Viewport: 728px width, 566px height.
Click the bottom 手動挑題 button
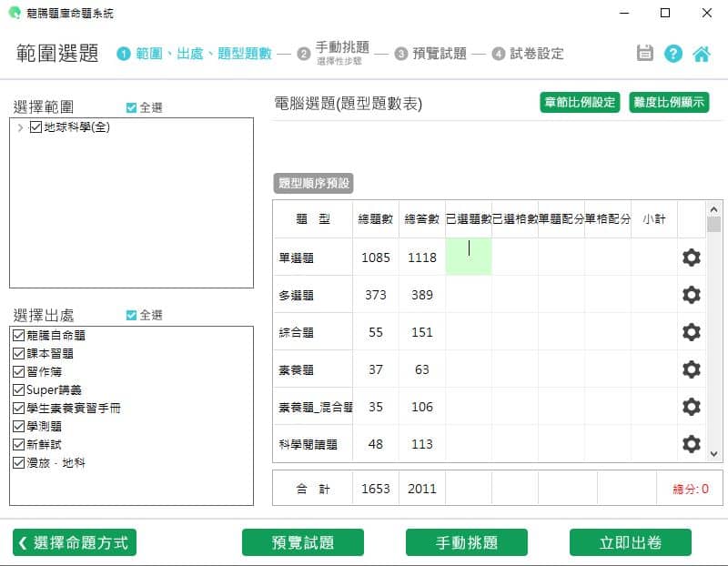coord(467,542)
